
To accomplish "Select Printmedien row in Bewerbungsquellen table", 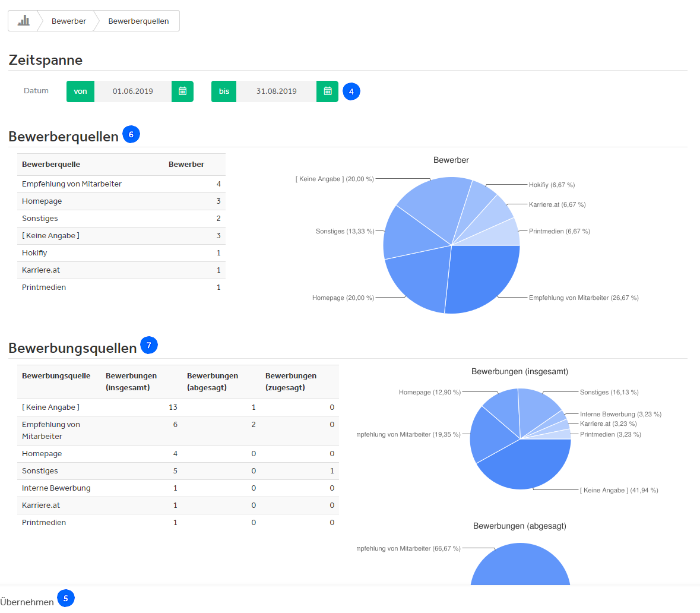I will 178,522.
